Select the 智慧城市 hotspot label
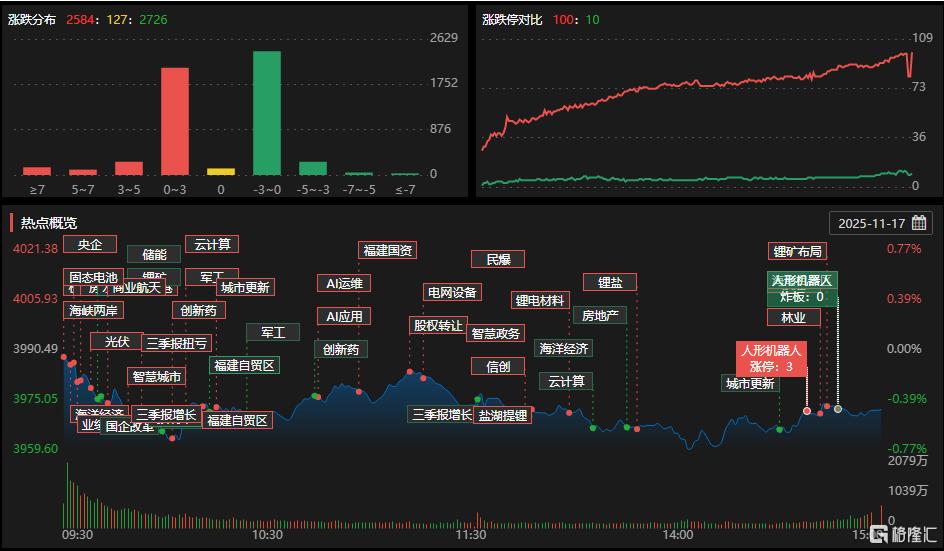 coord(157,377)
